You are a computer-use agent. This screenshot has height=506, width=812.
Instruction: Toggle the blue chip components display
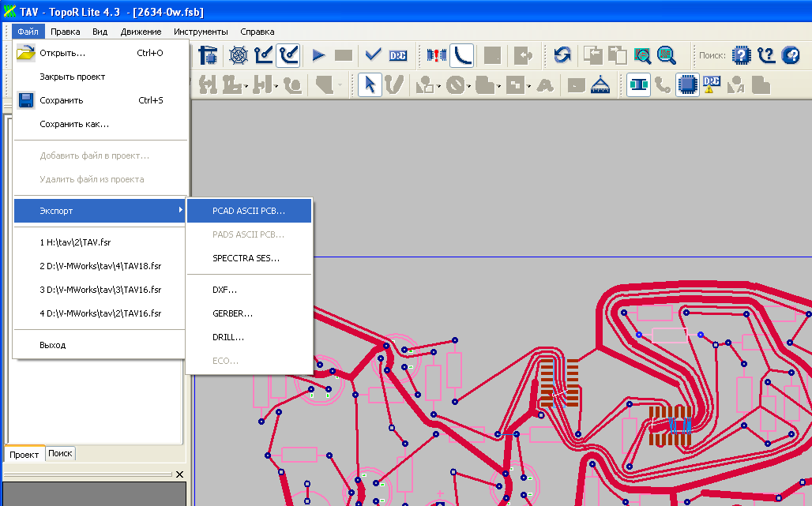point(687,84)
